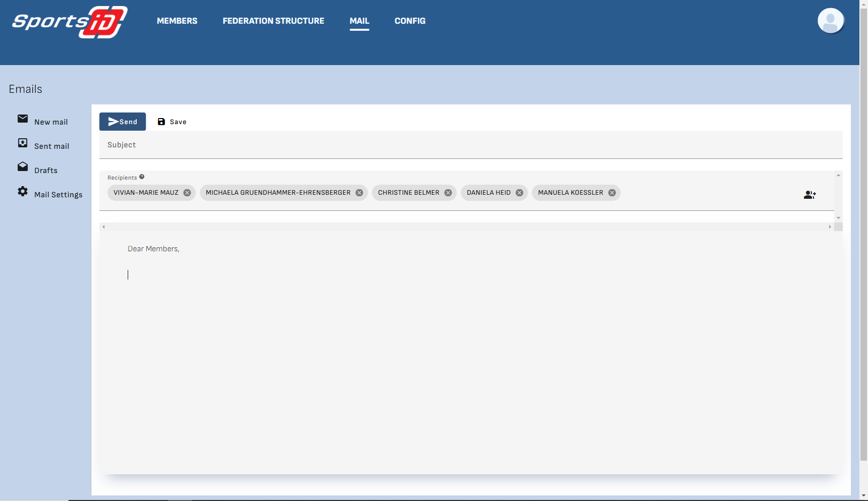Click the New mail envelope icon
Image resolution: width=868 pixels, height=501 pixels.
(x=23, y=119)
